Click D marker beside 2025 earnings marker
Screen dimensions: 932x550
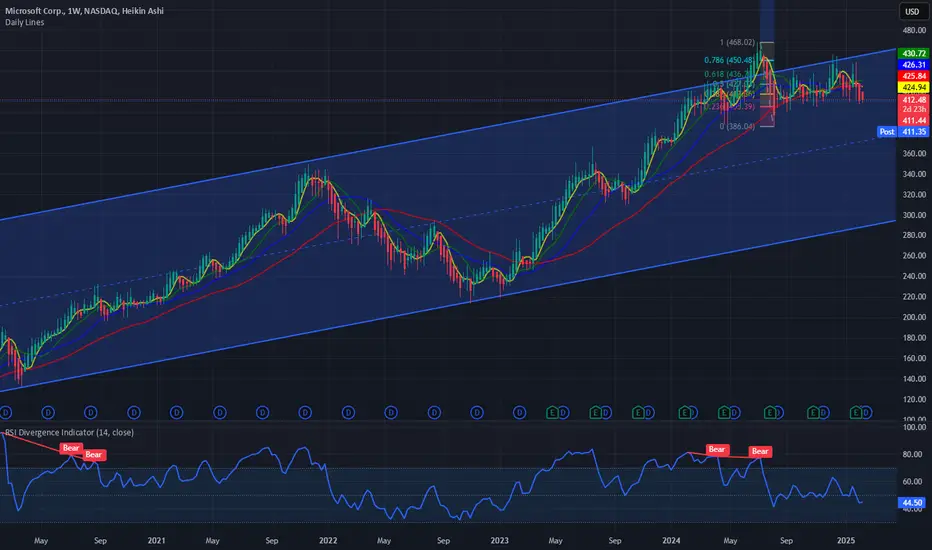(x=867, y=412)
